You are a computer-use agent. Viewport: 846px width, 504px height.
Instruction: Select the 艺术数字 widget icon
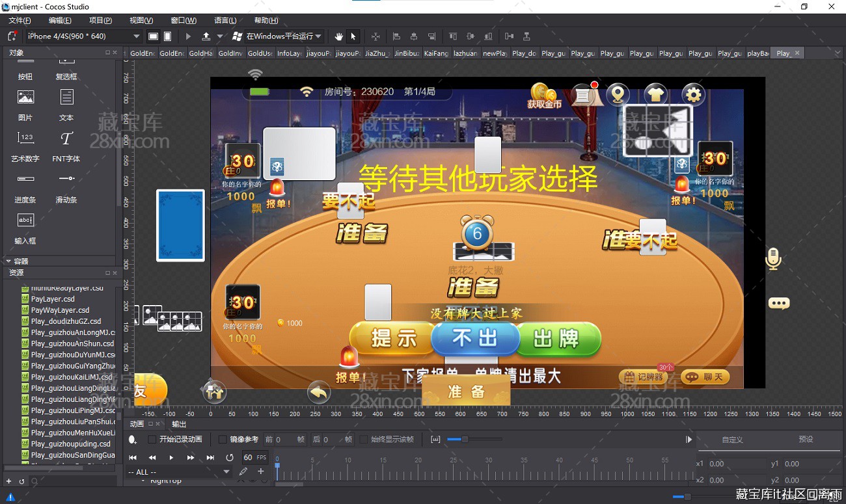coord(25,139)
